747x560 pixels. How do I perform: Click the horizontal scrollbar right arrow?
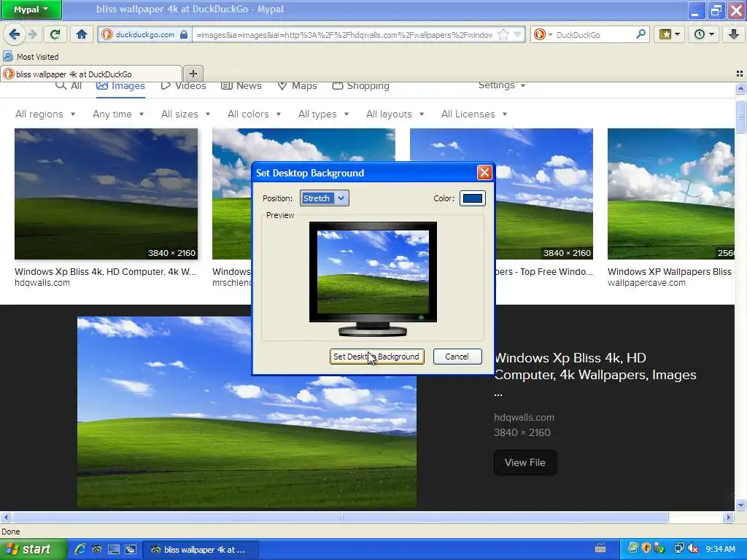(727, 517)
